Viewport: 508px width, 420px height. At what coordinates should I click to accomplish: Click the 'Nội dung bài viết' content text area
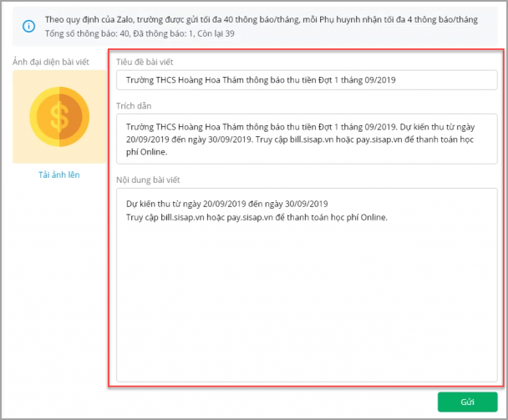(x=307, y=285)
